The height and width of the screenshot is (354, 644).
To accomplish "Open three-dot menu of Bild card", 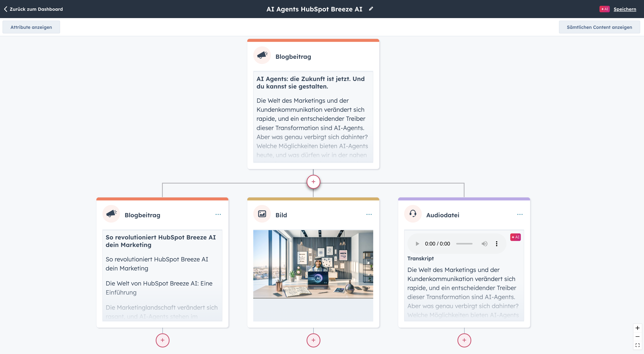I will coord(369,214).
